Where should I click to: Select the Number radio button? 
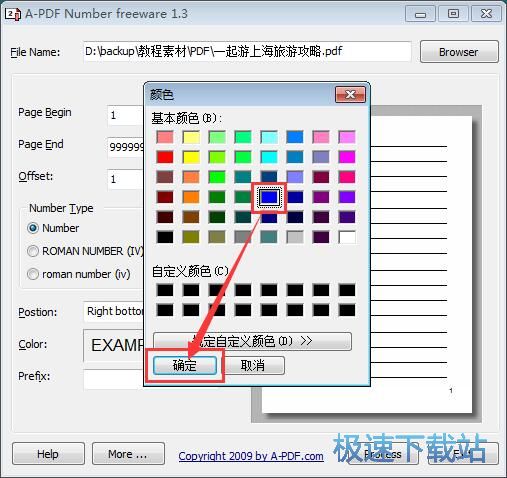(33, 228)
